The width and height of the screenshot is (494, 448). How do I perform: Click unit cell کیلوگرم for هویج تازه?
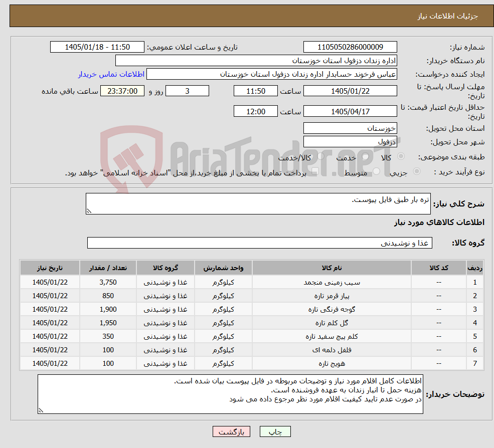pyautogui.click(x=223, y=364)
